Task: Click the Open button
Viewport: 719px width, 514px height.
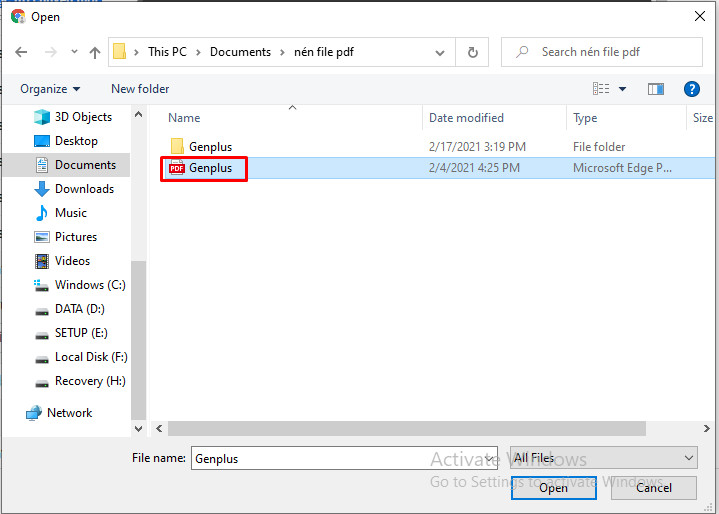Action: [x=553, y=488]
